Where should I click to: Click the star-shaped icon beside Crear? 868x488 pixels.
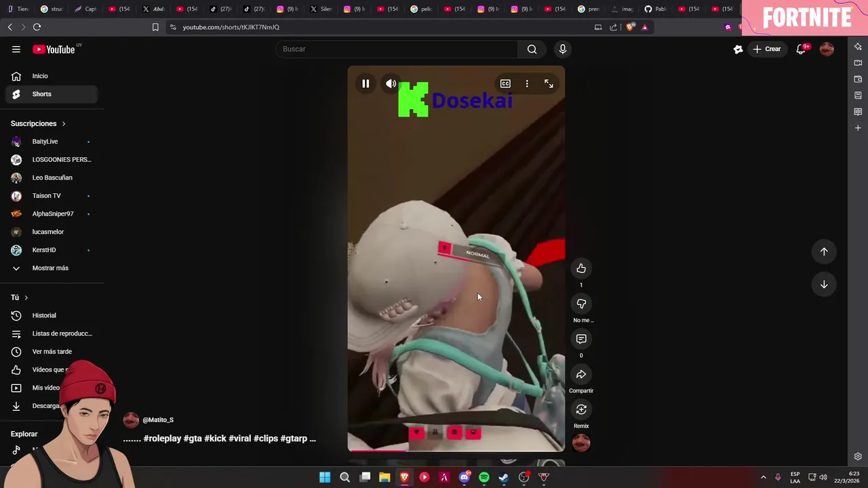[738, 49]
